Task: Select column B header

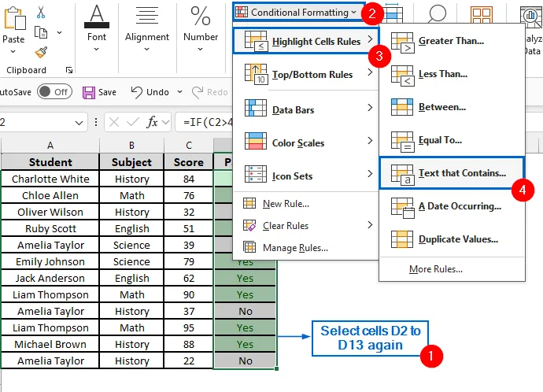Action: pyautogui.click(x=131, y=146)
